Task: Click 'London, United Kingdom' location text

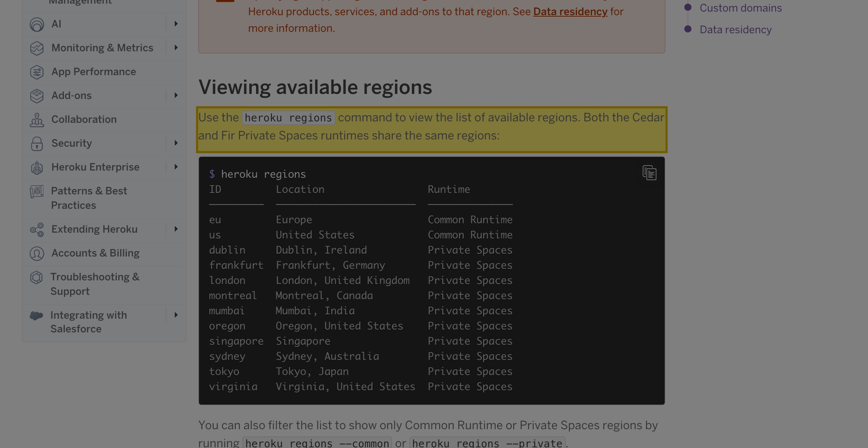Action: click(x=342, y=280)
